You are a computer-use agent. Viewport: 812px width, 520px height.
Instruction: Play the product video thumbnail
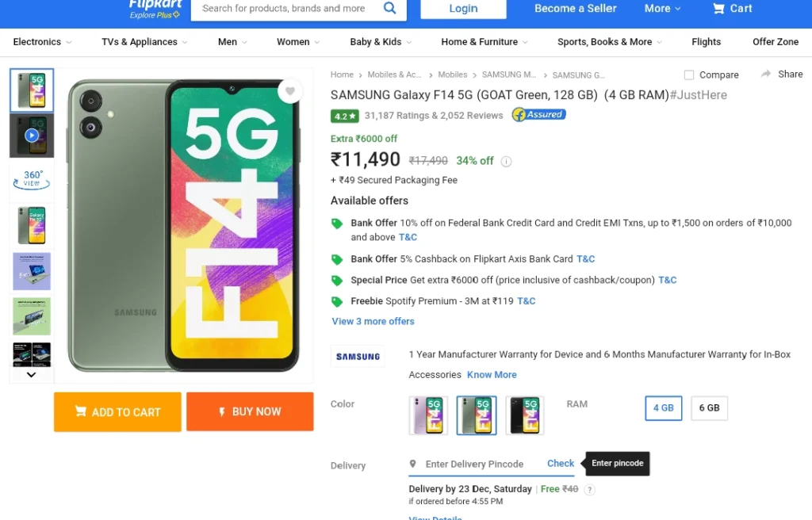[32, 136]
